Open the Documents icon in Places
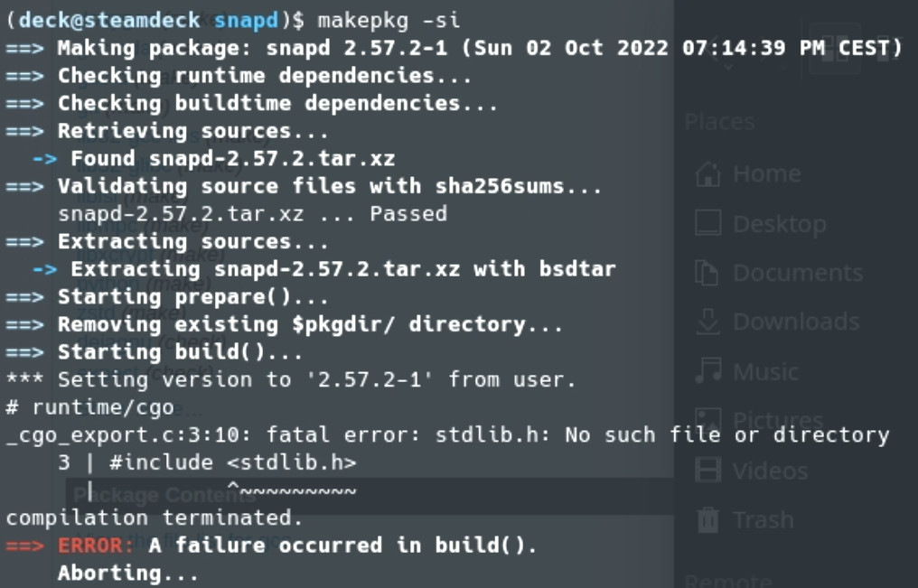Screen dimensions: 918x588 (708, 273)
